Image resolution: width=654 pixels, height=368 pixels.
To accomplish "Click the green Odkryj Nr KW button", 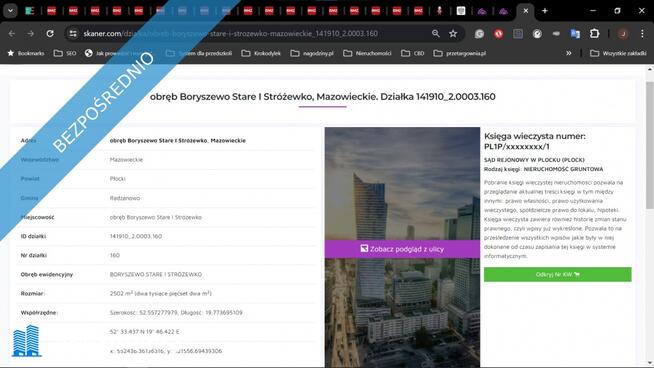I will [558, 275].
